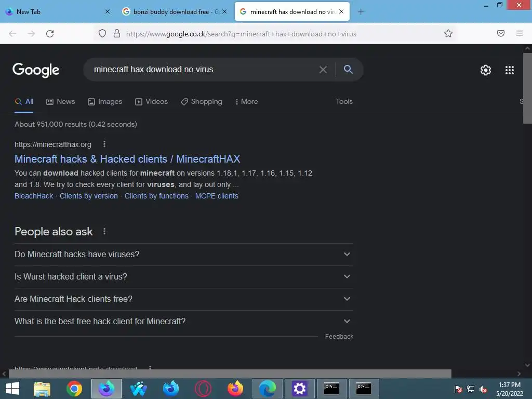Close the minecraft hax download tab
The width and height of the screenshot is (532, 399).
[341, 11]
